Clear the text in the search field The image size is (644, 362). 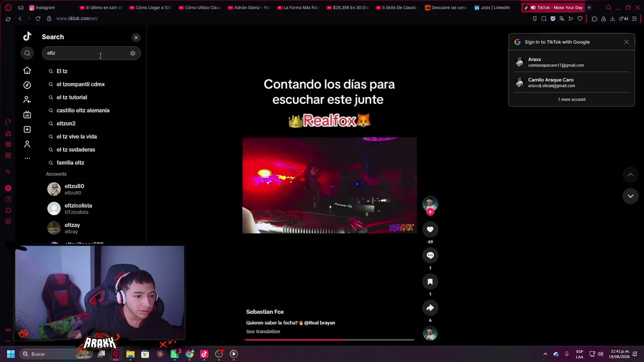[x=133, y=53]
